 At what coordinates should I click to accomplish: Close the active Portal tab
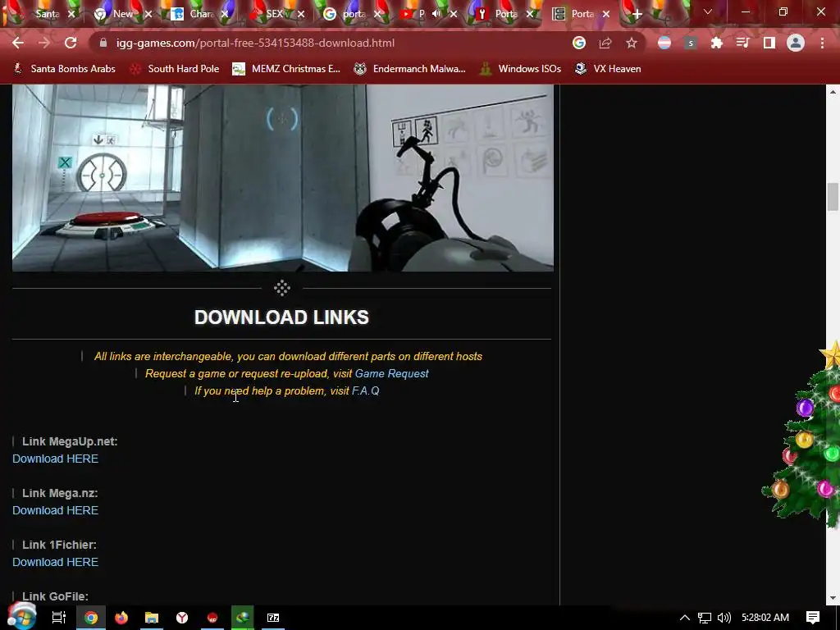tap(606, 14)
